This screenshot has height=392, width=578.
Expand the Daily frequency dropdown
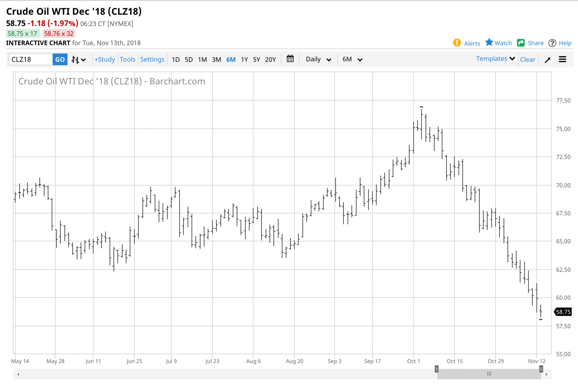[x=318, y=60]
